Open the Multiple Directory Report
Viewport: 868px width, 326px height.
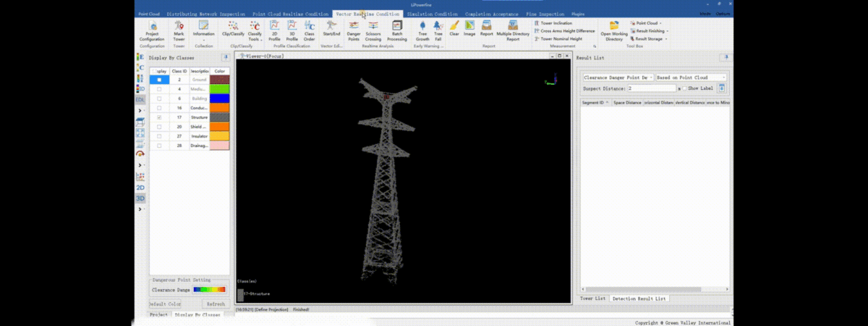[x=513, y=30]
